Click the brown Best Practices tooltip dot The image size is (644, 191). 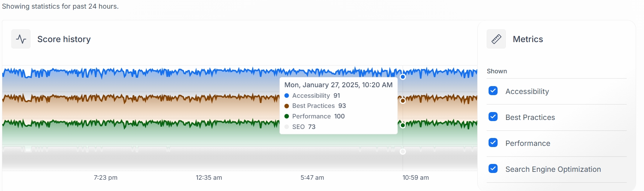287,106
